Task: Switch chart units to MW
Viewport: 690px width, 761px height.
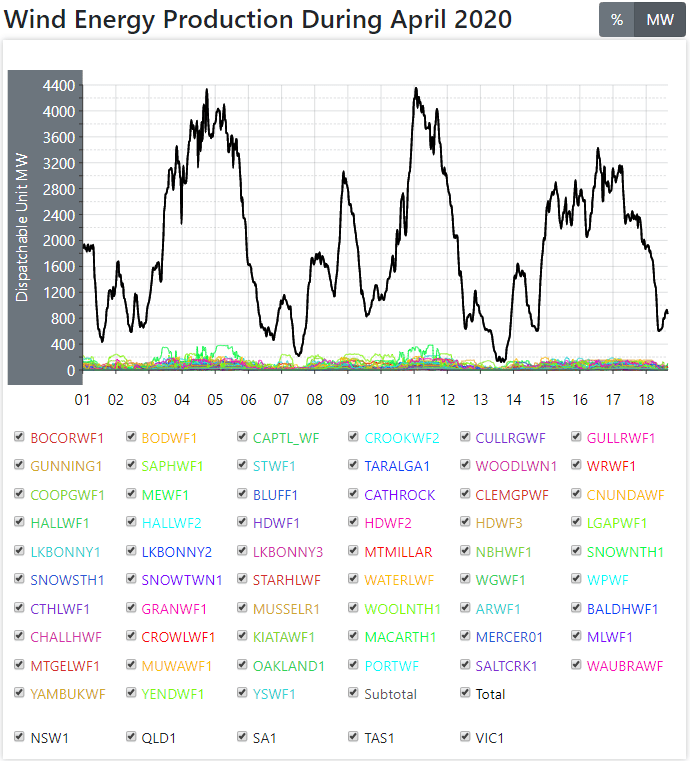Action: tap(660, 20)
